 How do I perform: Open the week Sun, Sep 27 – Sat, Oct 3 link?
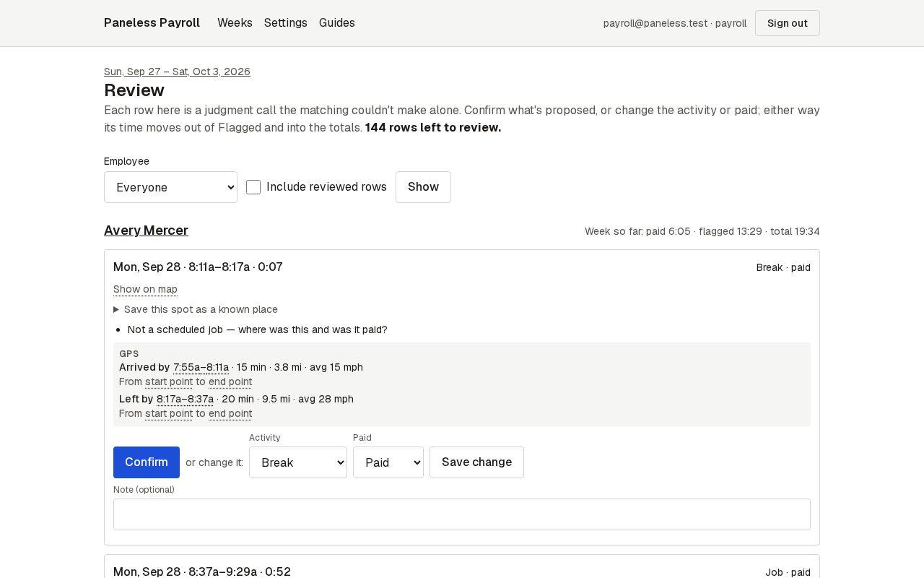pyautogui.click(x=177, y=72)
